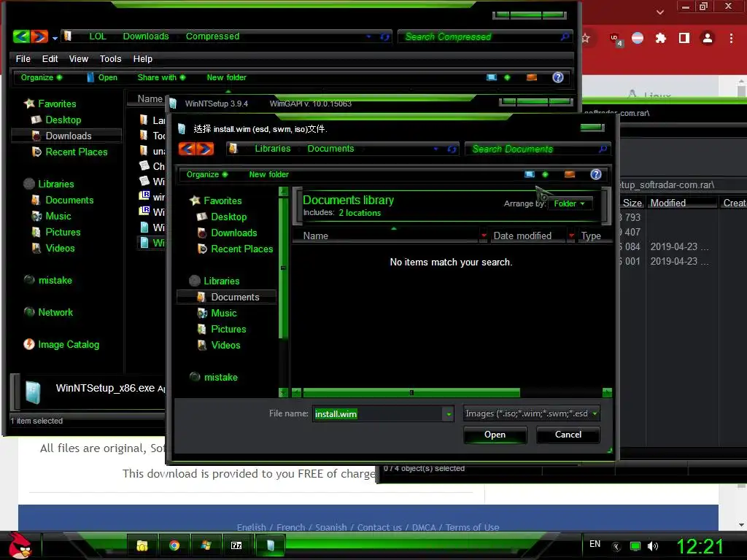This screenshot has height=560, width=747.
Task: Open Organize dropdown in Explorer window
Action: pos(41,77)
